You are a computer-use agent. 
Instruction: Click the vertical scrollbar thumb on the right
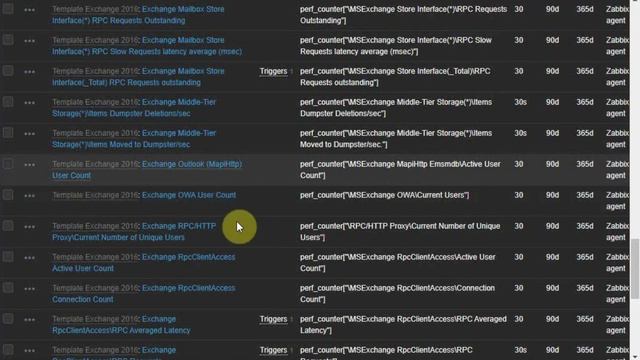(x=635, y=269)
